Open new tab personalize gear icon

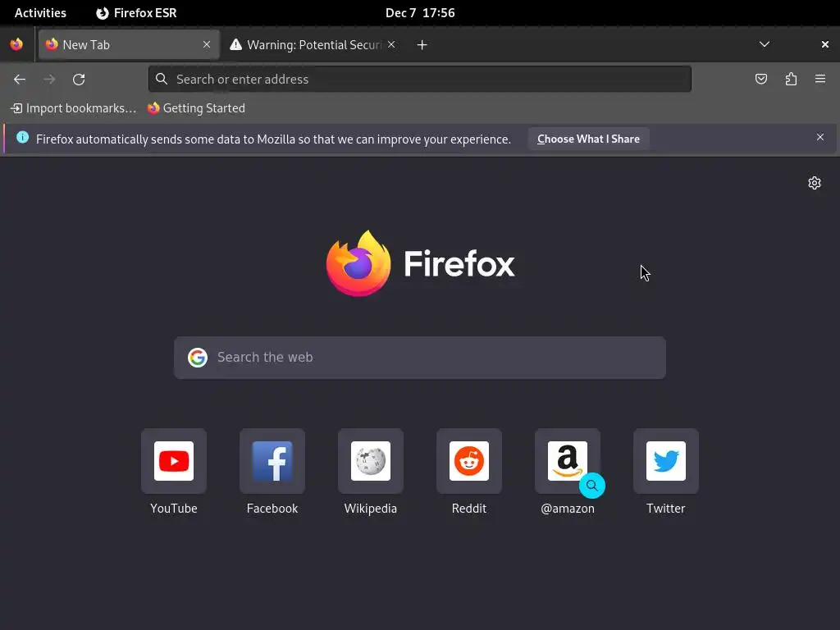click(x=815, y=183)
